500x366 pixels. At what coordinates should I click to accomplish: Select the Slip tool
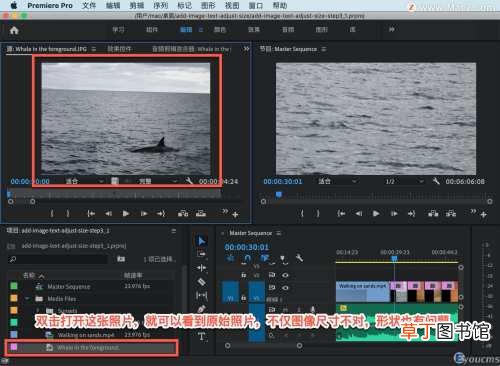(201, 295)
